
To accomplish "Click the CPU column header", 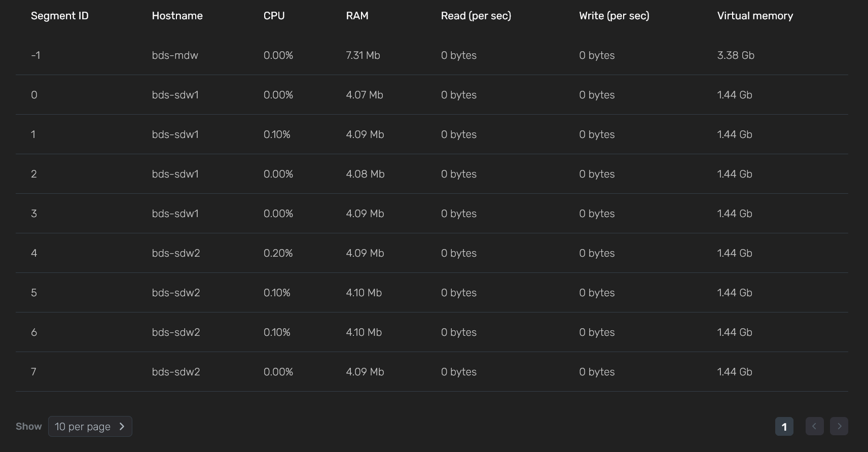I will point(273,16).
